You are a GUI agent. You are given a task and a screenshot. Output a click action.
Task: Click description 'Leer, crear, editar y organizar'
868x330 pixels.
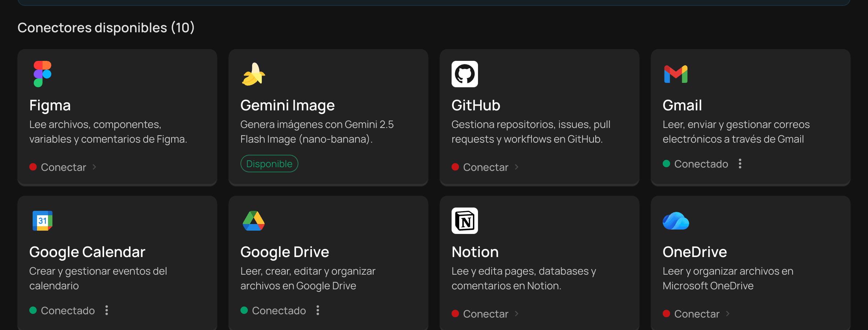pyautogui.click(x=308, y=271)
